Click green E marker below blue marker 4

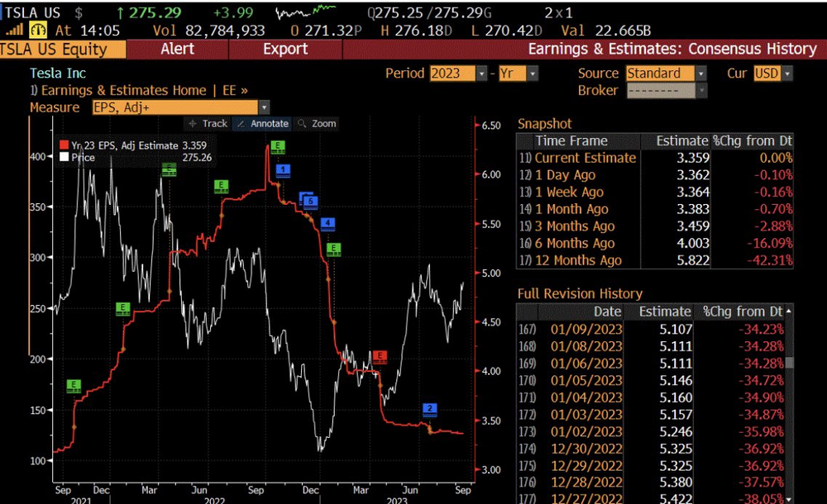click(x=333, y=249)
